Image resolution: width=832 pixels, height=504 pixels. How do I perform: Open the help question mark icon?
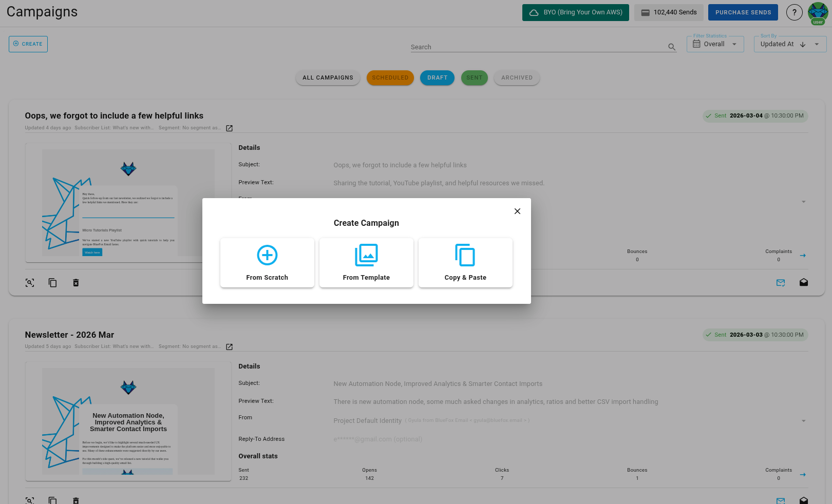point(794,12)
